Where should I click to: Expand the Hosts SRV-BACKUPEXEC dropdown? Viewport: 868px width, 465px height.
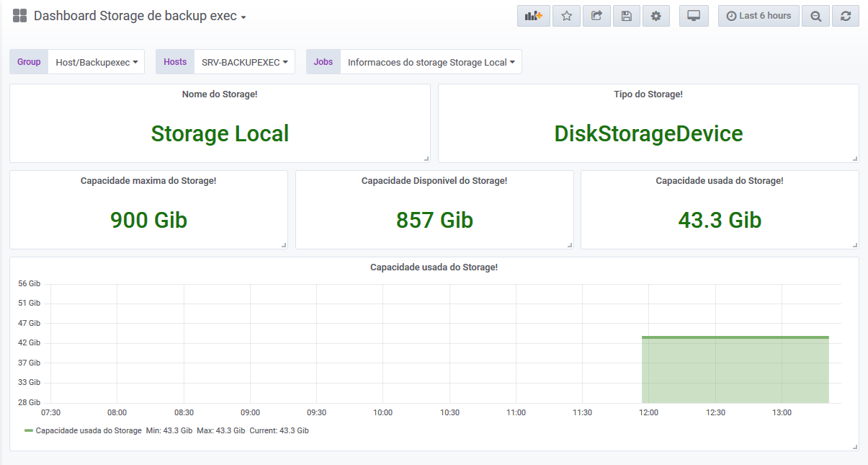(x=245, y=62)
